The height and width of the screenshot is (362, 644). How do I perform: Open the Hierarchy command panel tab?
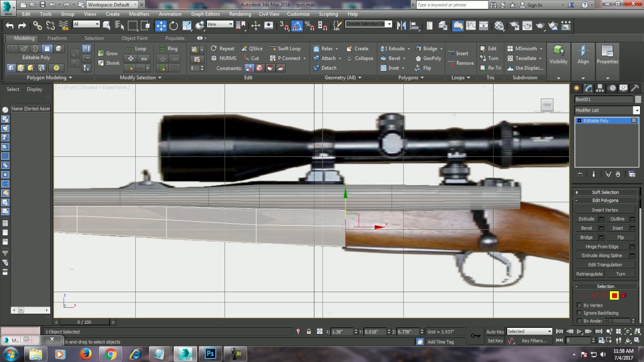pos(600,88)
